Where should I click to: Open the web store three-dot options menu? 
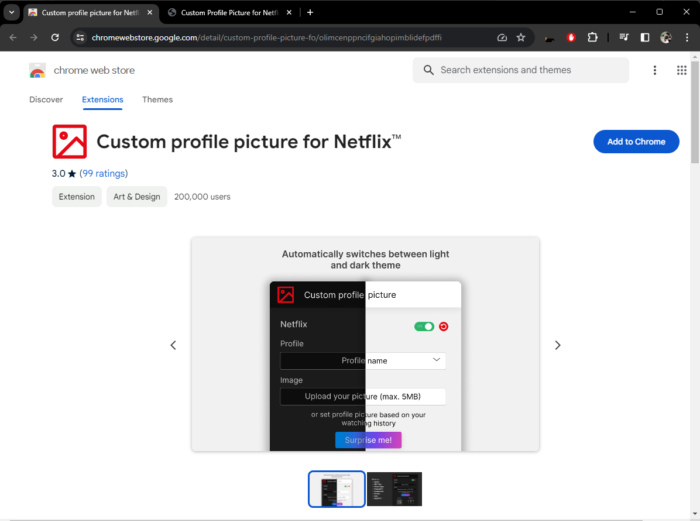point(654,70)
